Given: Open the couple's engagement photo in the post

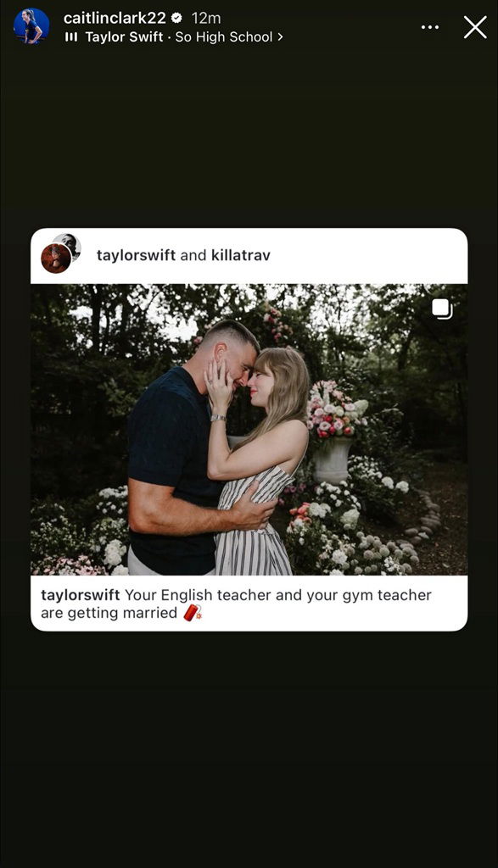Looking at the screenshot, I should coord(249,430).
